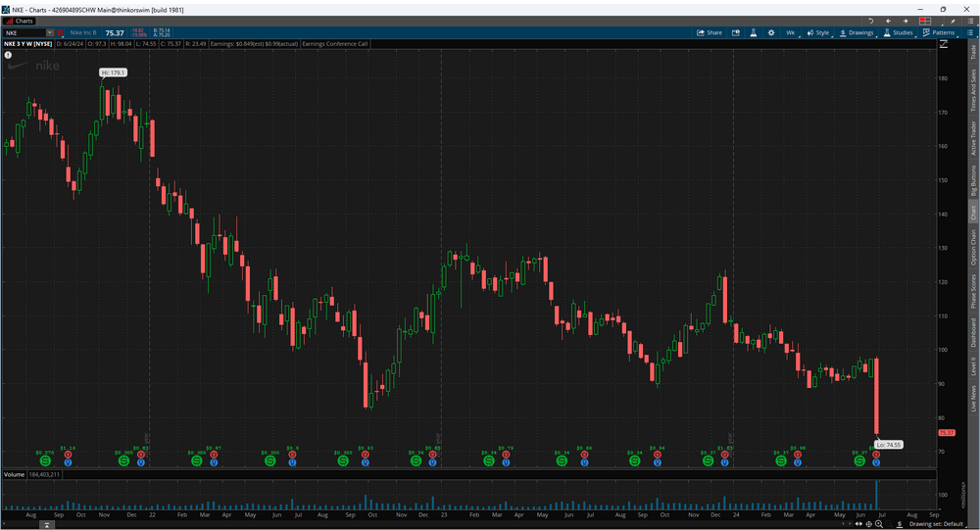Open the Studies menu
The height and width of the screenshot is (530, 980).
tap(899, 32)
